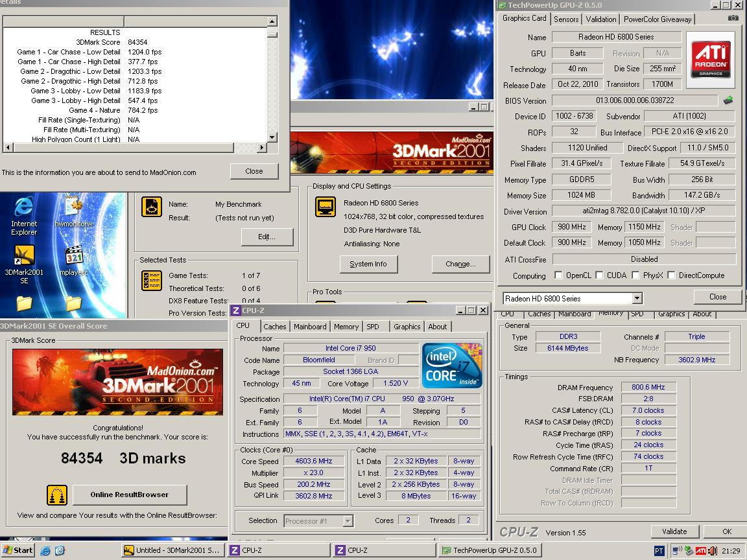Open the mplayerc desktop icon
Screen dimensions: 747x560
[x=73, y=261]
